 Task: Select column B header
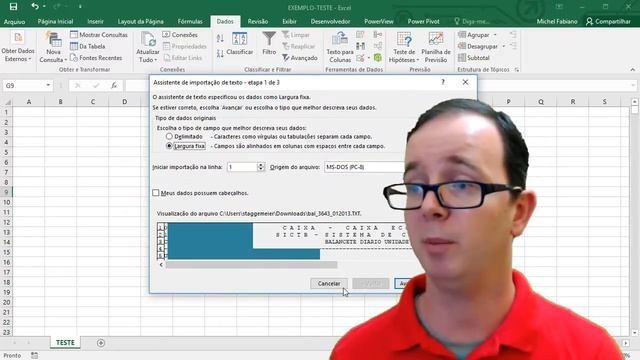(60, 102)
